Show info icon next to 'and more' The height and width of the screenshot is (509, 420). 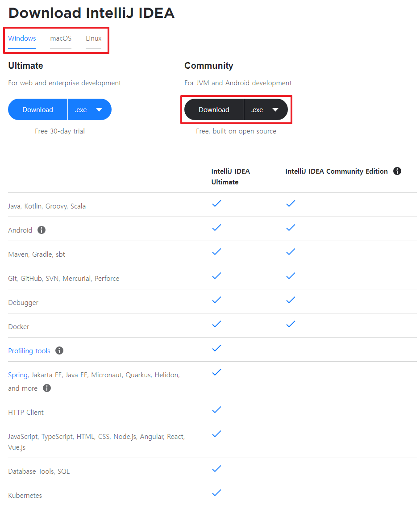(x=47, y=388)
